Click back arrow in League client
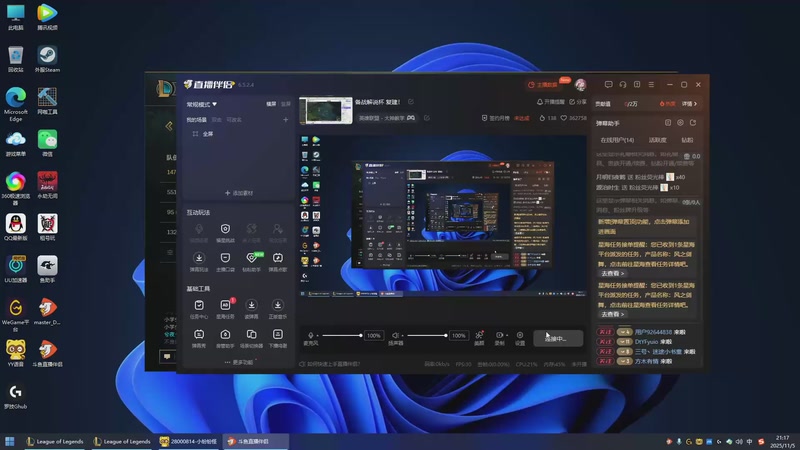Screen dimensions: 800x450 169,126
